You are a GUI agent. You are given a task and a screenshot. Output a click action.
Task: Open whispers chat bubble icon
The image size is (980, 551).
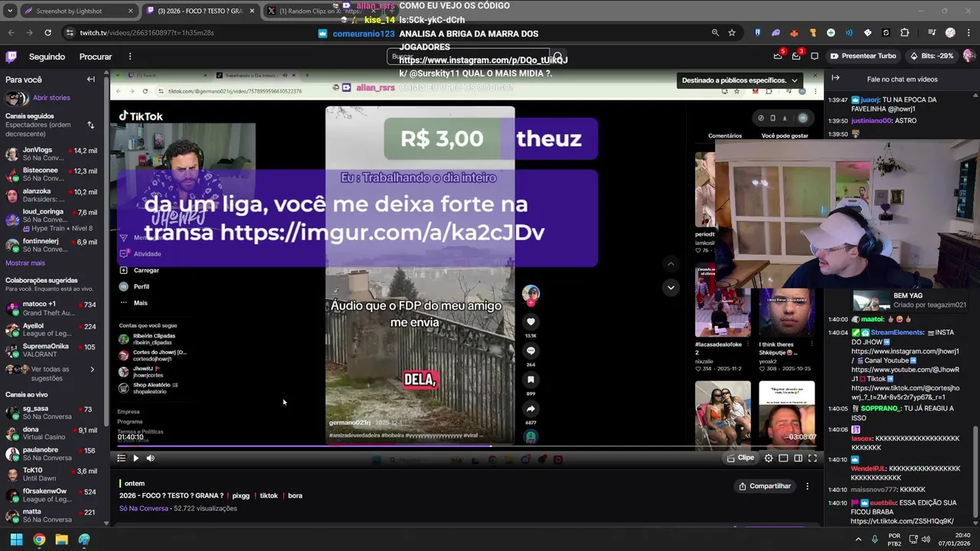[x=815, y=56]
